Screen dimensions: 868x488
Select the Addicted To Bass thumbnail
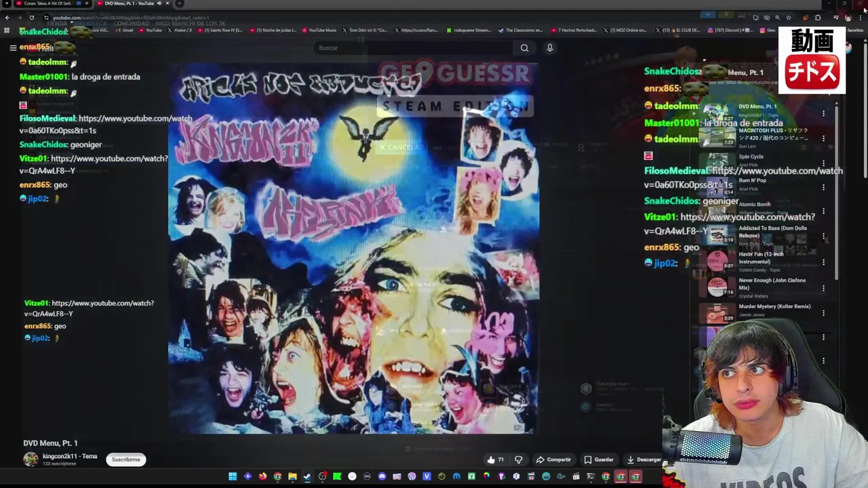tap(717, 235)
